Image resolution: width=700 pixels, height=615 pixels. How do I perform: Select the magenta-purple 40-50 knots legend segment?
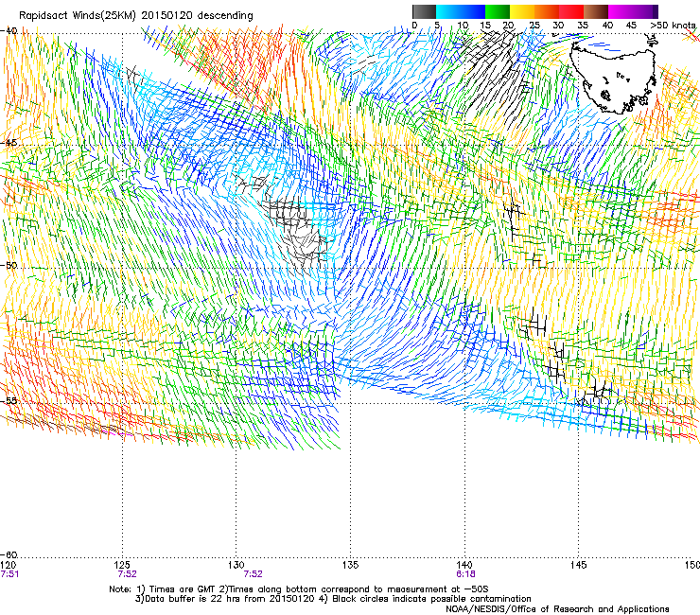coord(633,11)
